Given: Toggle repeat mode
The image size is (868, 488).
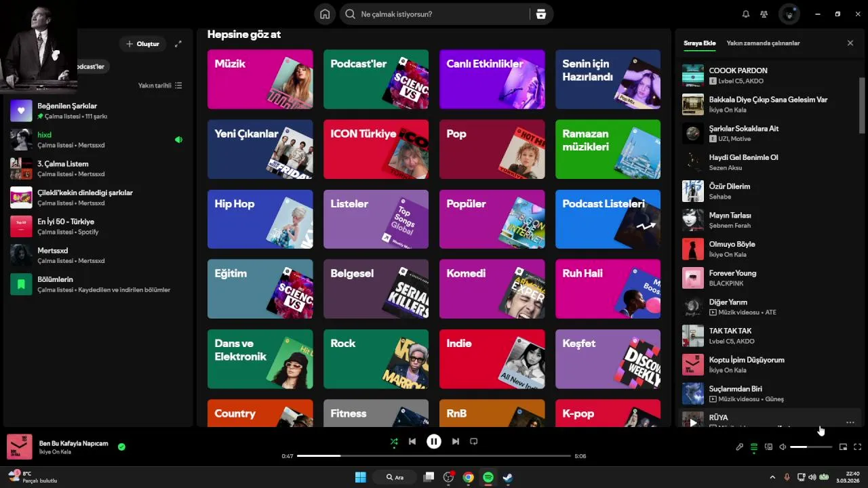Looking at the screenshot, I should point(474,441).
